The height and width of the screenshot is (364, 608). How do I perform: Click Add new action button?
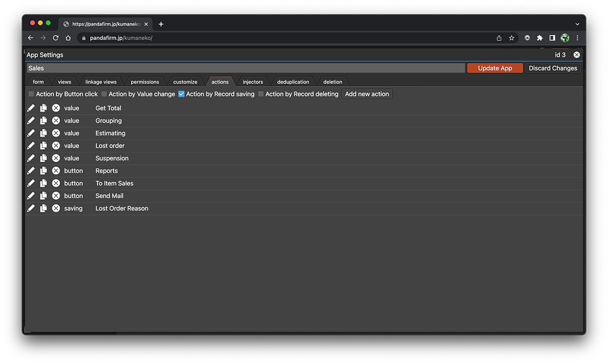coord(367,94)
